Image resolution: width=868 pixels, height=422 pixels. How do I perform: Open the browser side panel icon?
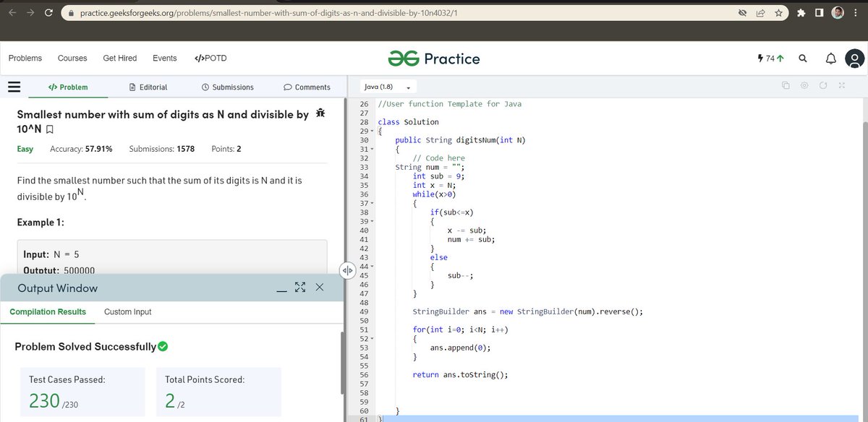[819, 13]
